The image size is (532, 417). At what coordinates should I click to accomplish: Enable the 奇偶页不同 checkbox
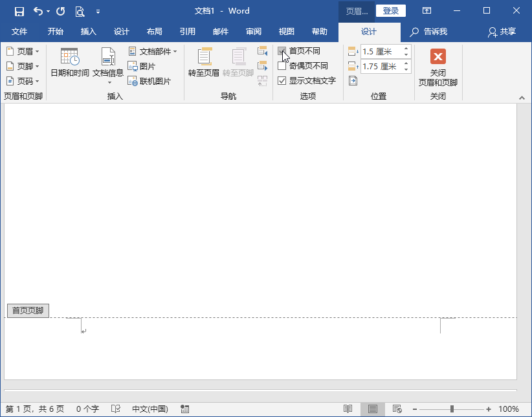282,66
